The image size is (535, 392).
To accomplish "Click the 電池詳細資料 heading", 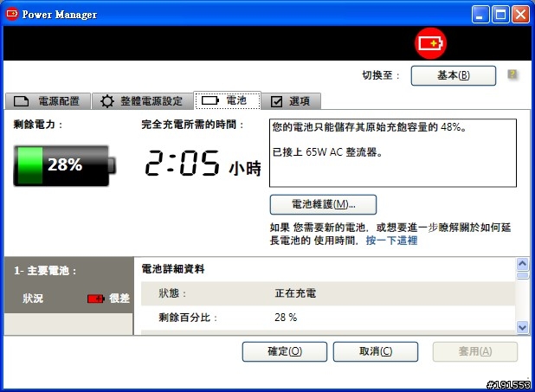I will tap(173, 269).
